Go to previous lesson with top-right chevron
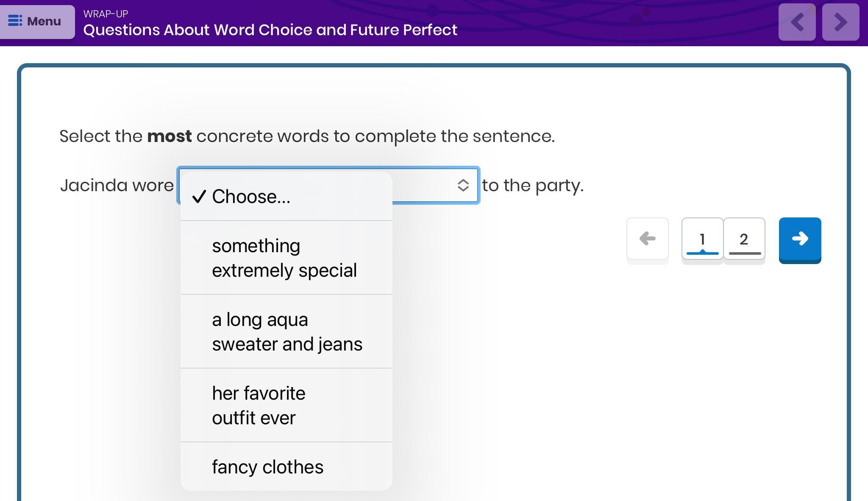 [x=797, y=22]
